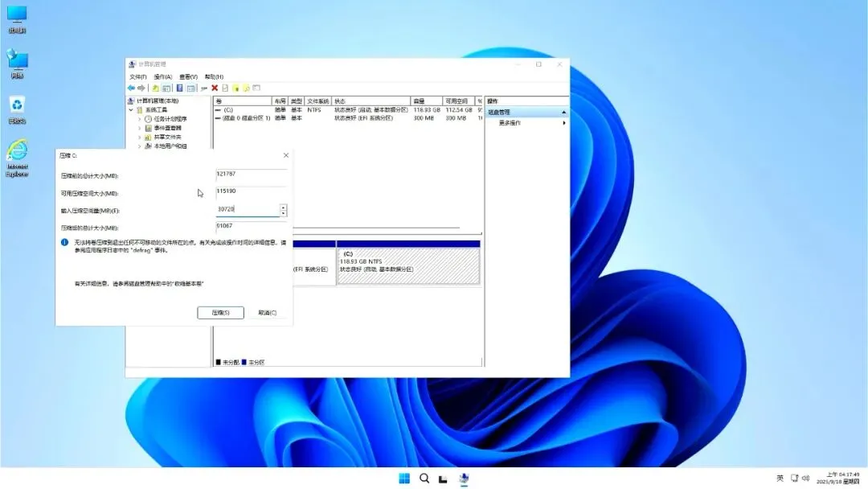Click the 卷 column header

coord(243,101)
